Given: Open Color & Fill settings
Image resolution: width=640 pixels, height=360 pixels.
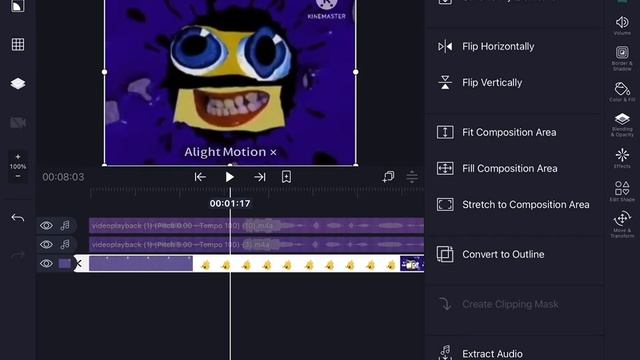Looking at the screenshot, I should click(x=622, y=92).
